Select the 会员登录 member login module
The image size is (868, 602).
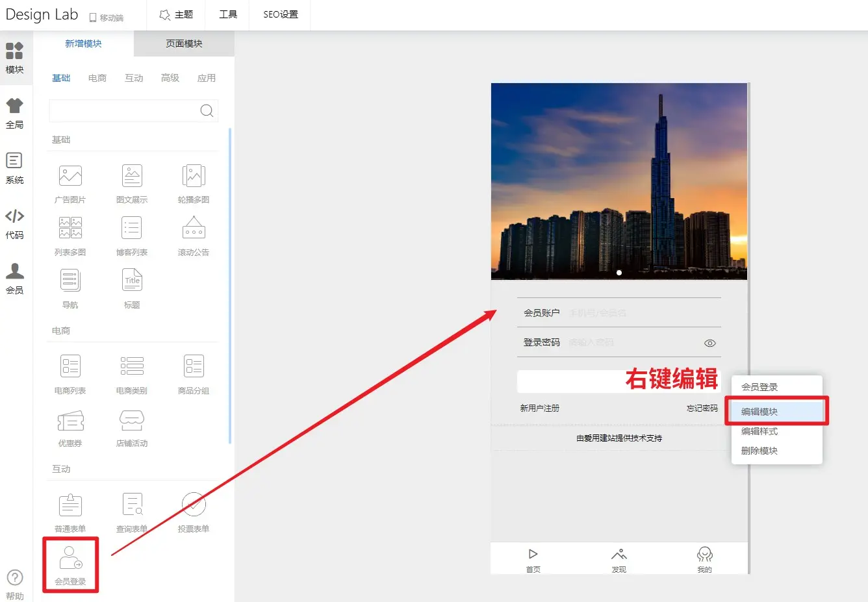(70, 564)
